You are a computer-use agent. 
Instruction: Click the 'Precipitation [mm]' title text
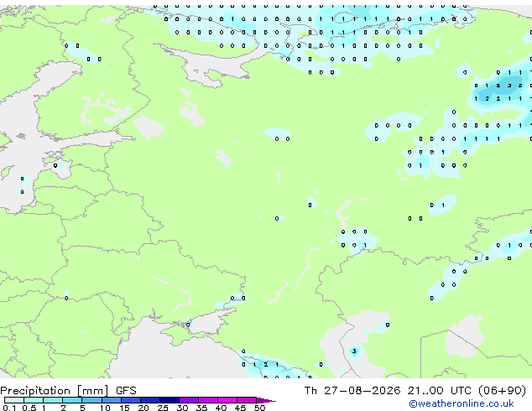[x=55, y=391]
